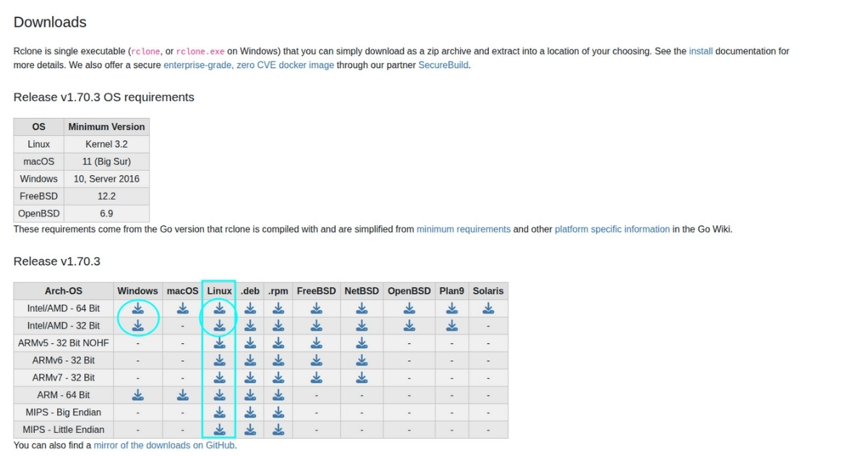Open mirror of the downloads on GitHub
868x456 pixels.
(x=164, y=445)
